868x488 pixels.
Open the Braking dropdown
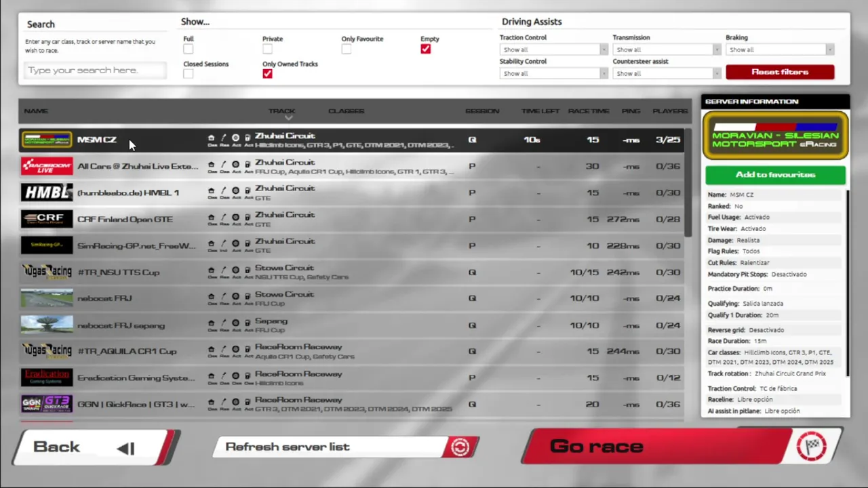(x=780, y=49)
